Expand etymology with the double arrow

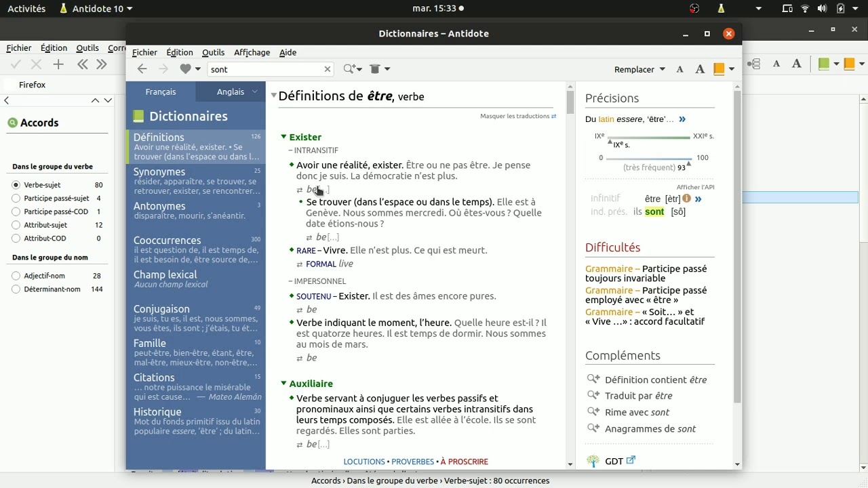[682, 119]
